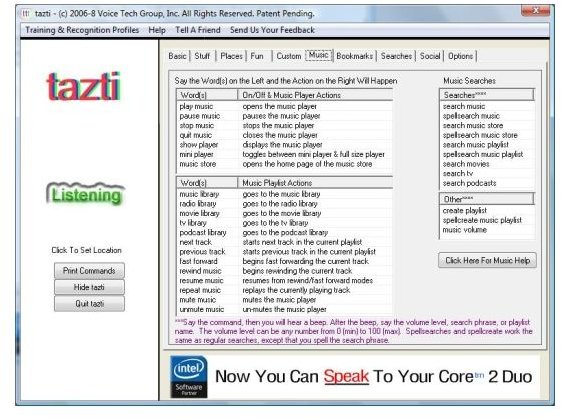Select the 'repeat music' row
The height and width of the screenshot is (418, 562).
coord(285,290)
